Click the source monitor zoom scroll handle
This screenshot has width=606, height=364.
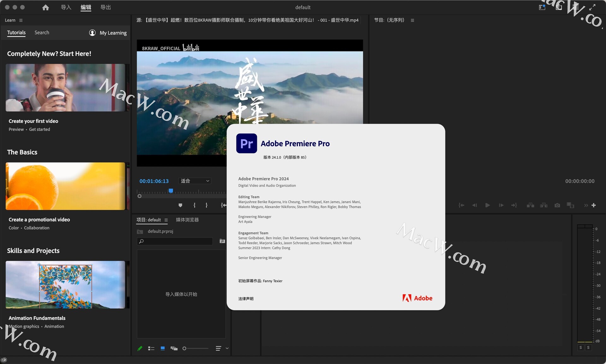tap(140, 196)
